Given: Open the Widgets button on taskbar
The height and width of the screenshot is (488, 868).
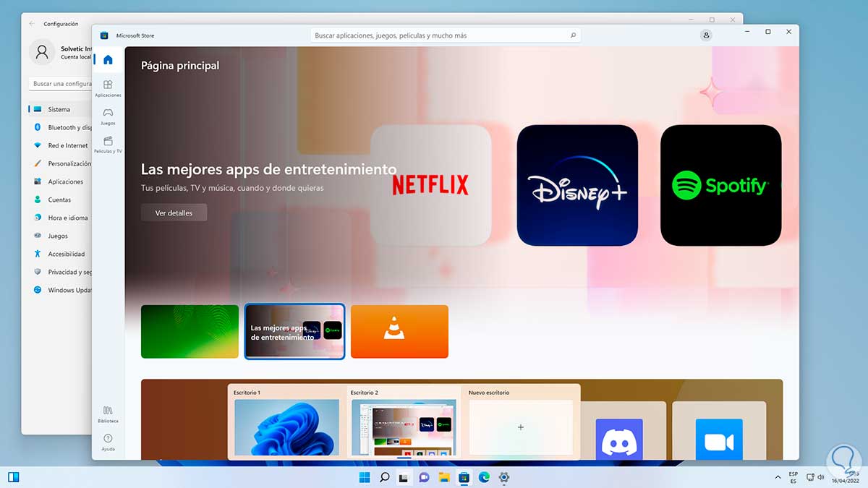Looking at the screenshot, I should [13, 477].
